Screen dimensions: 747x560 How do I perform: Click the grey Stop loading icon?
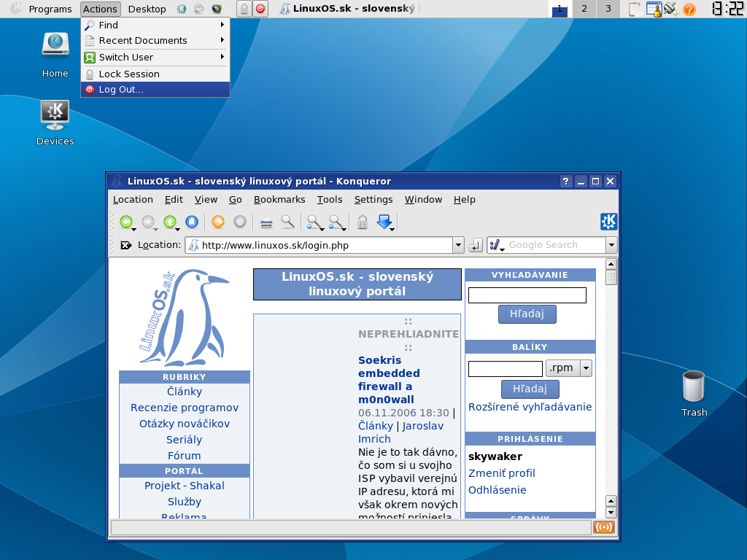(240, 222)
